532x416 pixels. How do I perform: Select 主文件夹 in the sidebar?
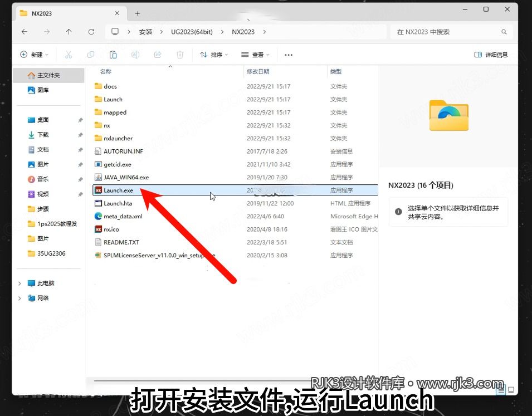[48, 75]
